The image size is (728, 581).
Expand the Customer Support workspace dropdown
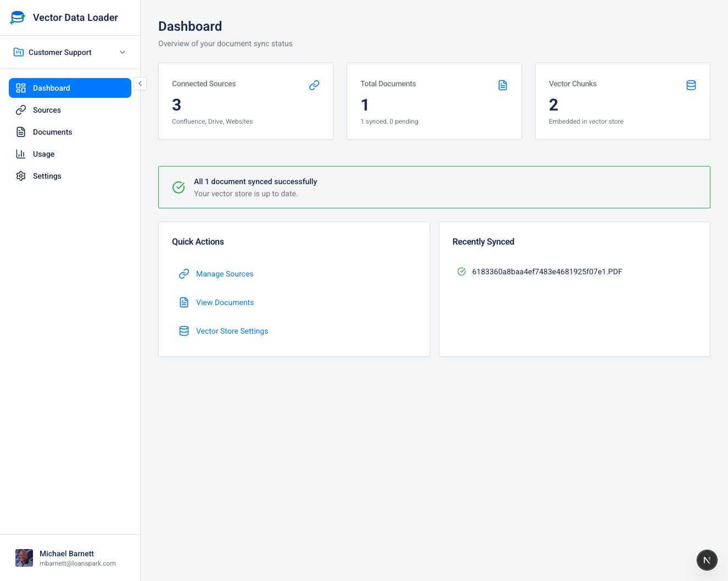pyautogui.click(x=122, y=52)
